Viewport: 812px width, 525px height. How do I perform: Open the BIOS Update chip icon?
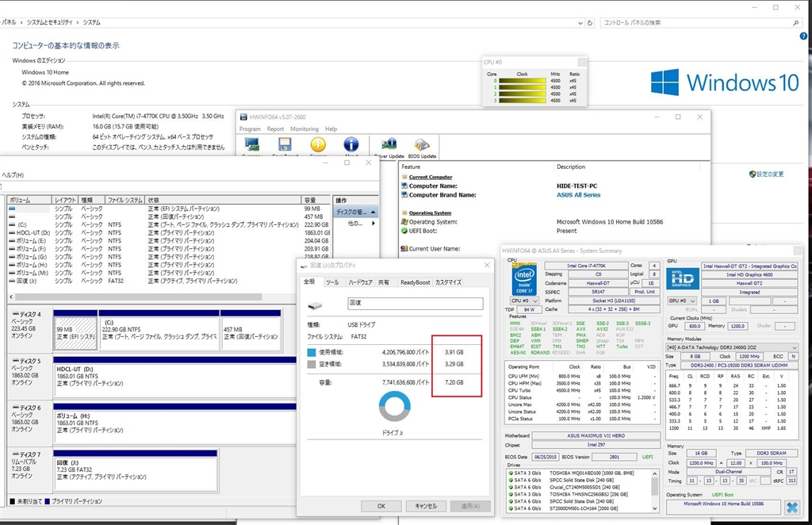(422, 145)
